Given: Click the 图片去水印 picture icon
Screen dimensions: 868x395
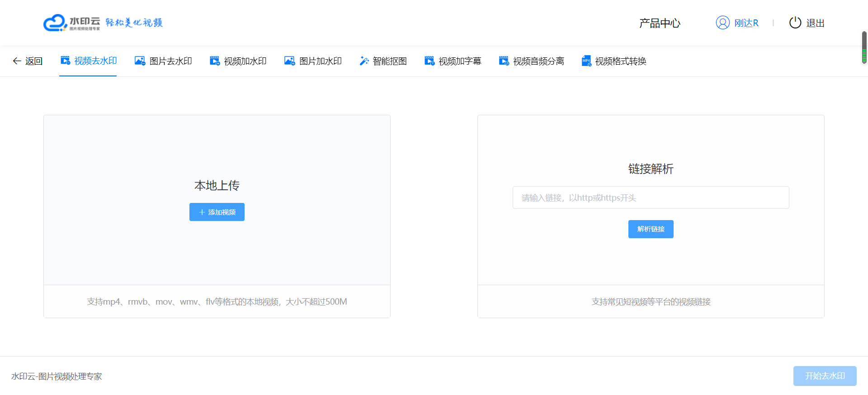Looking at the screenshot, I should point(140,61).
